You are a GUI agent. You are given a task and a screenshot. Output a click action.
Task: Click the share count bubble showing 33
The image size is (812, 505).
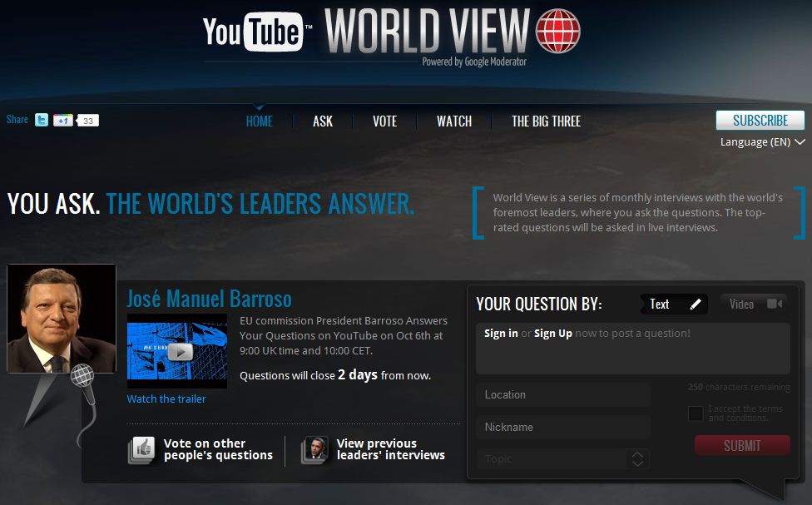[87, 121]
